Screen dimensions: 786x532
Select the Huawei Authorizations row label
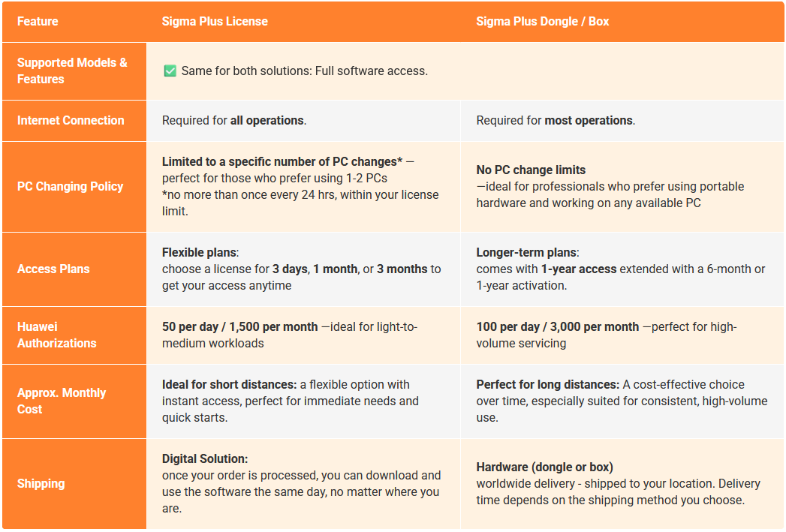click(57, 335)
